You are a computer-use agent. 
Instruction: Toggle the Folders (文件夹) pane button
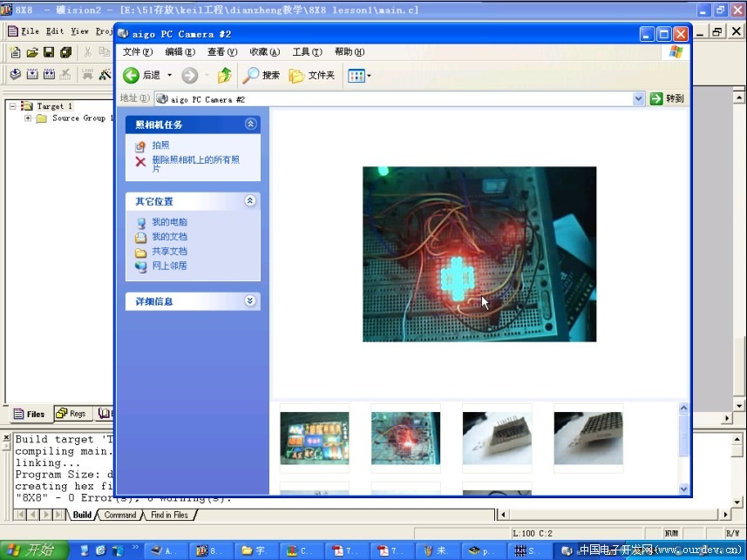pos(312,75)
